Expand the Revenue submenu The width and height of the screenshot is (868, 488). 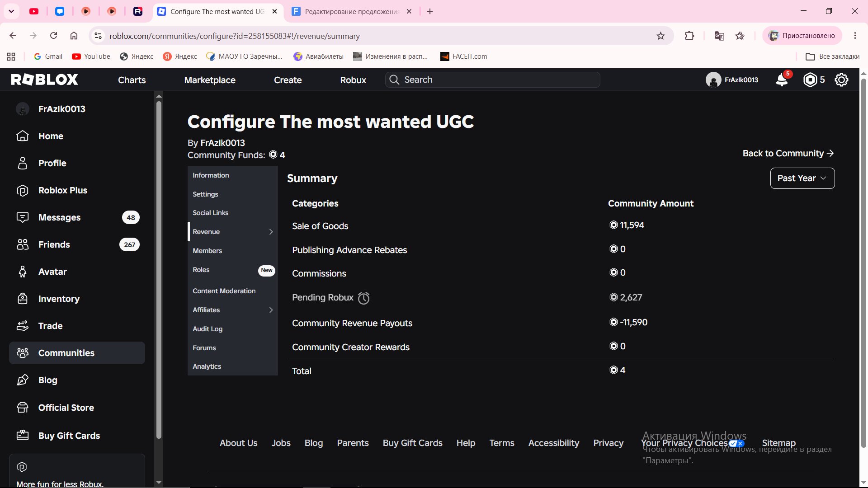point(271,232)
